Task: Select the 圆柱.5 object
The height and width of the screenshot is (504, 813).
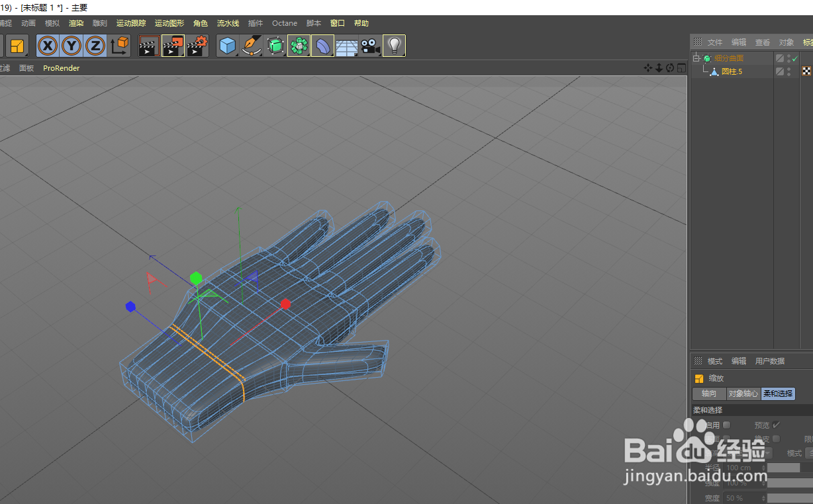Action: [732, 71]
